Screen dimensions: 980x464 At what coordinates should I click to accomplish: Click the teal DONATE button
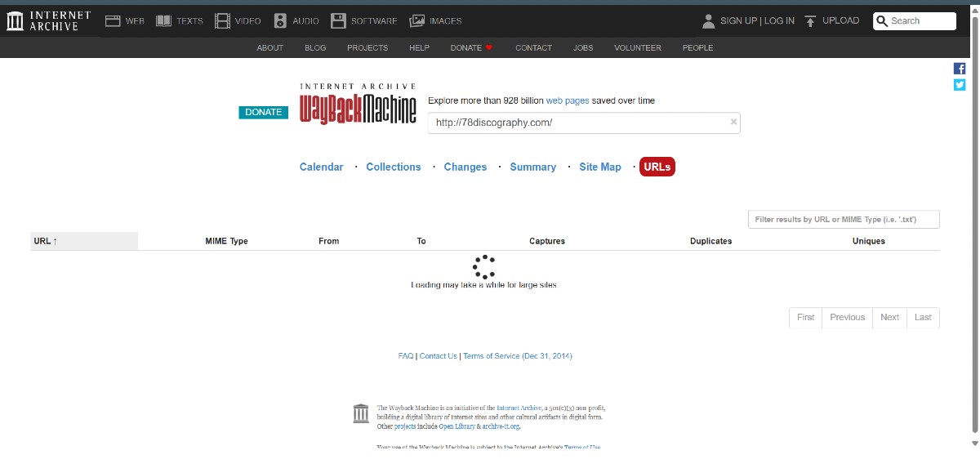point(264,112)
